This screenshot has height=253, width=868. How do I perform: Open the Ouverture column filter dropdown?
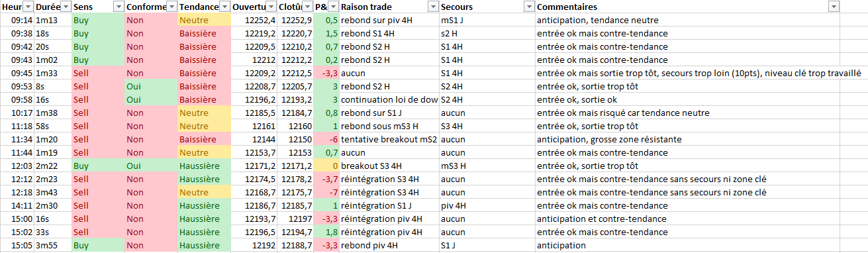point(271,7)
